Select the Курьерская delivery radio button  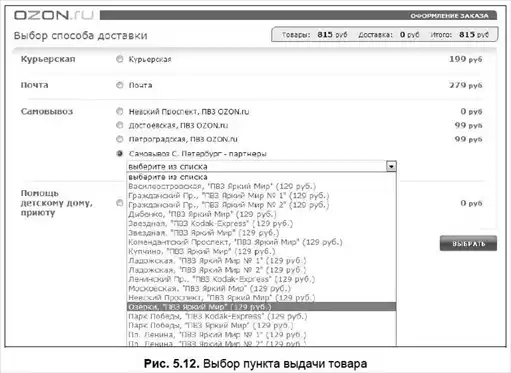[x=119, y=59]
